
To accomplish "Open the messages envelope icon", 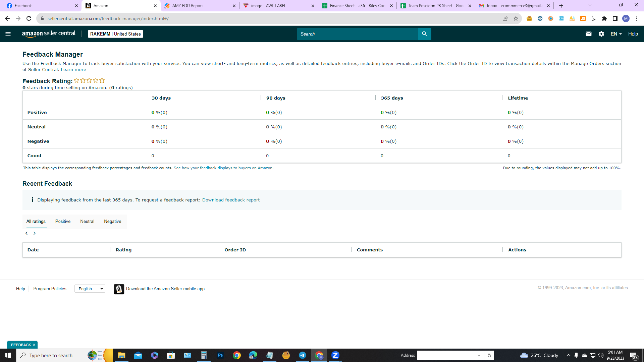I will point(589,34).
